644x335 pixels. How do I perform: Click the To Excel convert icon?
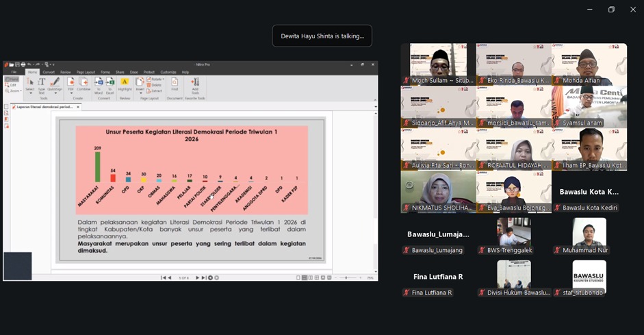[x=110, y=82]
